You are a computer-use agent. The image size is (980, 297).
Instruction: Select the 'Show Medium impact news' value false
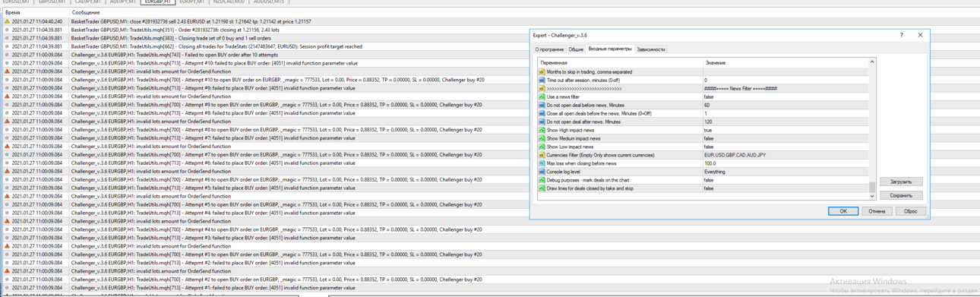pyautogui.click(x=709, y=139)
